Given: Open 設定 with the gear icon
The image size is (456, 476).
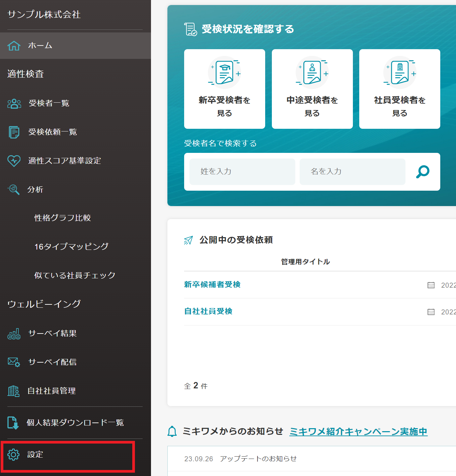Looking at the screenshot, I should click(13, 455).
